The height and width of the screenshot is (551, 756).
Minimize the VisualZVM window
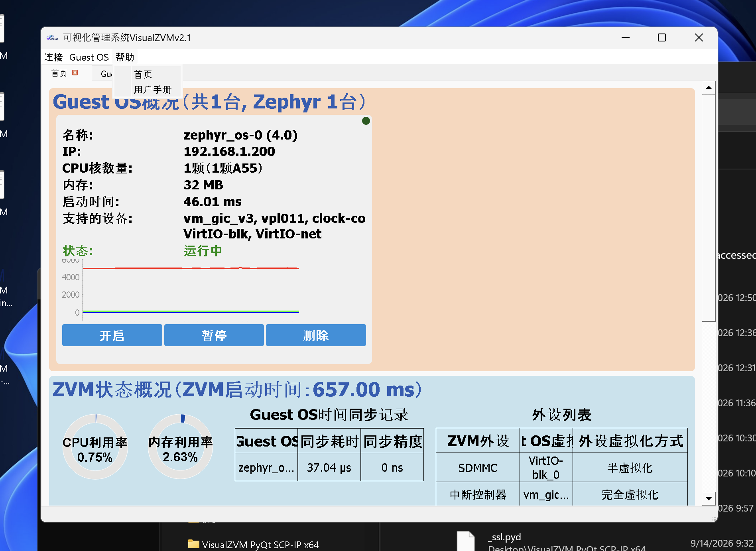click(x=626, y=38)
